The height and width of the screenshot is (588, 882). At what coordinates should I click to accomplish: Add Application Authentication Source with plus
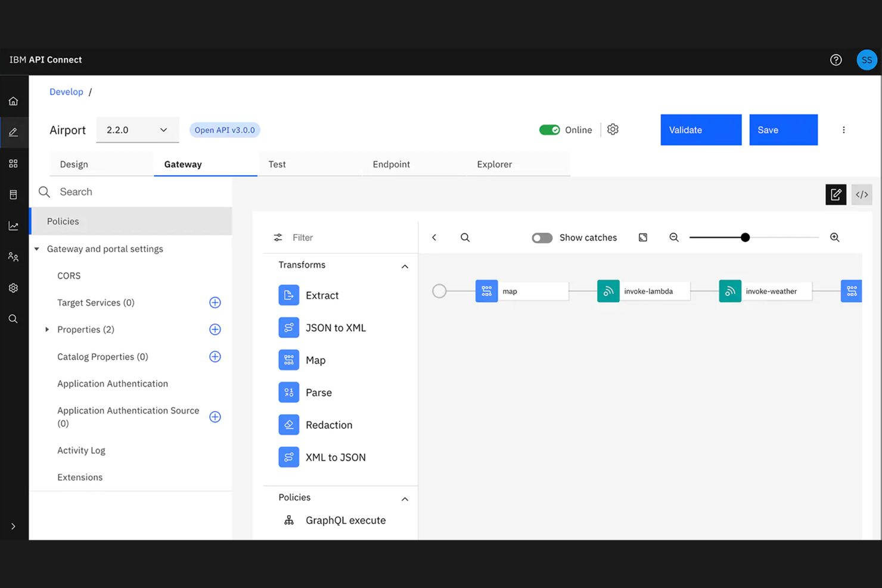215,417
